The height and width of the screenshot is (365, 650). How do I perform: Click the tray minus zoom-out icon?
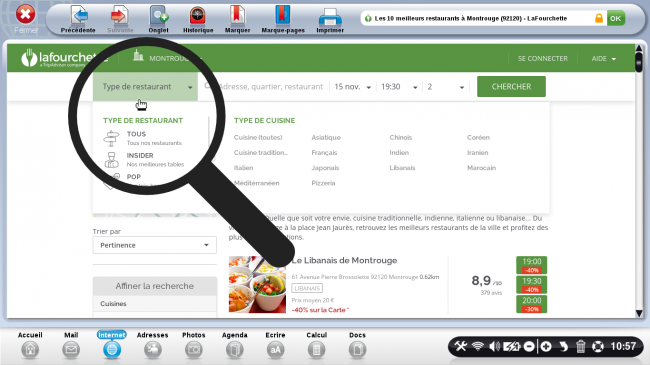click(x=529, y=346)
